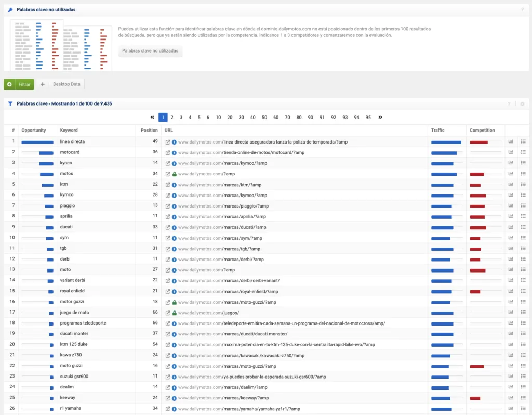Go to page 95 of results
532x415 pixels.
tap(368, 118)
